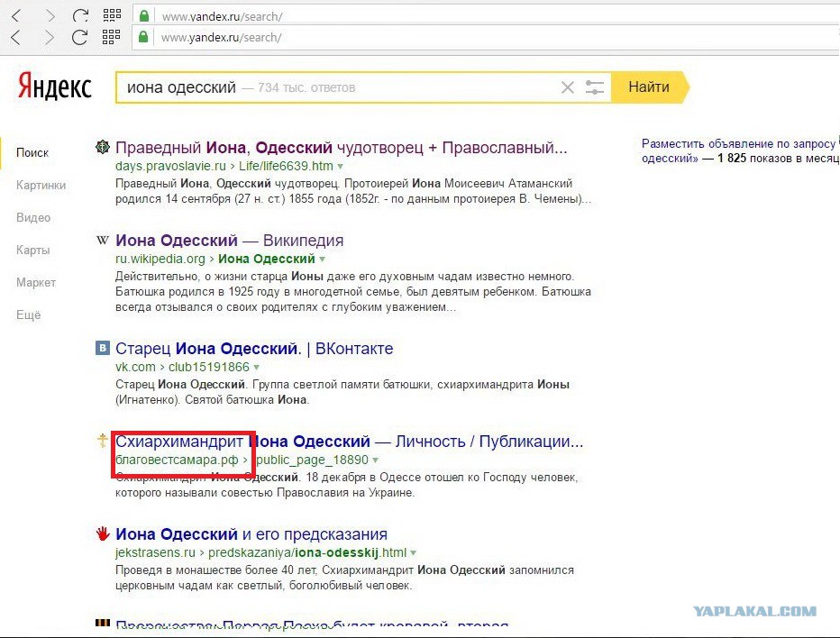Click snippet text Протоиерей Иона Моисеевич Атаманский
Viewport: 840px width, 638px height.
tap(458, 183)
